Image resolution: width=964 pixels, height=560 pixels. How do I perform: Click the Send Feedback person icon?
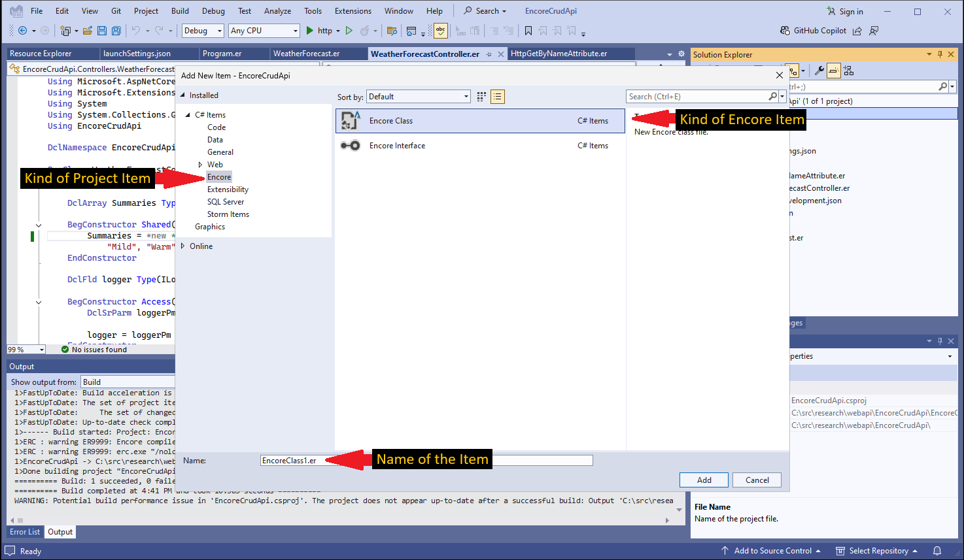pos(874,31)
